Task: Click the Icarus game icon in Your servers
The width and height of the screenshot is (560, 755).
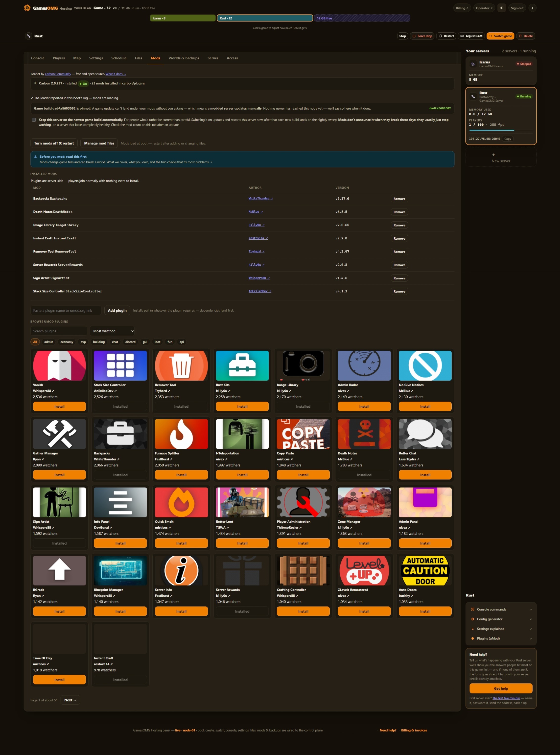Action: tap(473, 64)
